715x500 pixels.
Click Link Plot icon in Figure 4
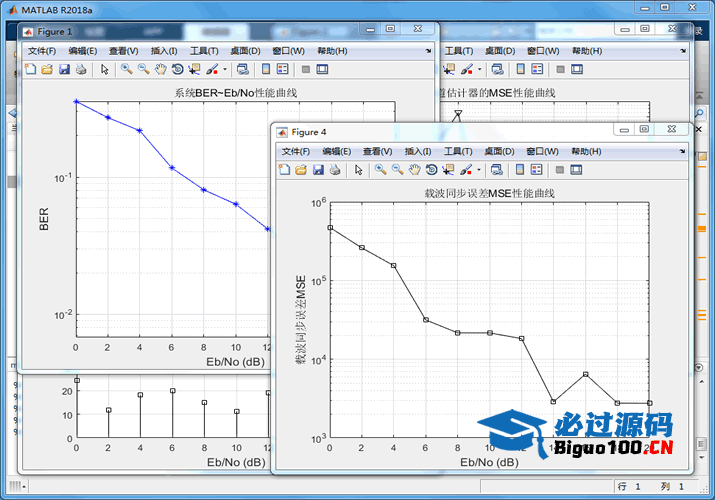tap(497, 170)
